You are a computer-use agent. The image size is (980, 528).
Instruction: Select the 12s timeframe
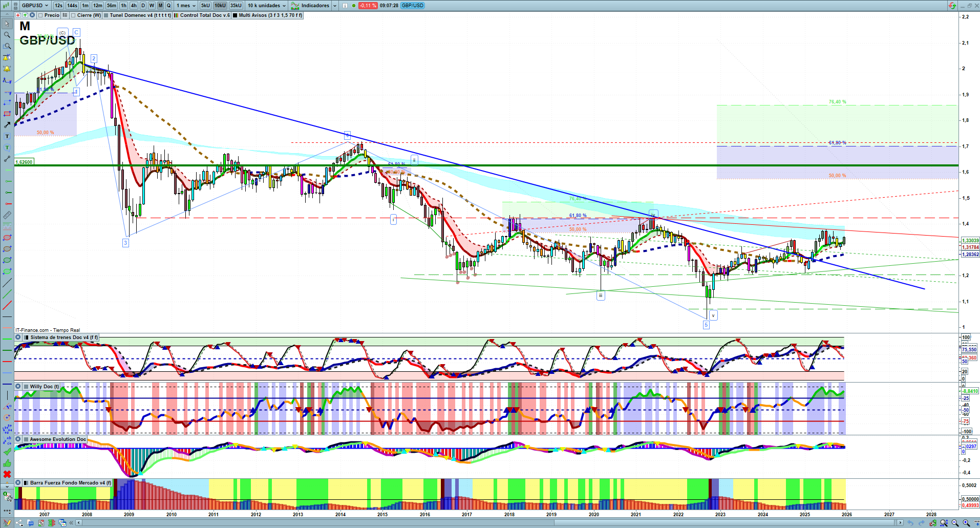tap(58, 6)
